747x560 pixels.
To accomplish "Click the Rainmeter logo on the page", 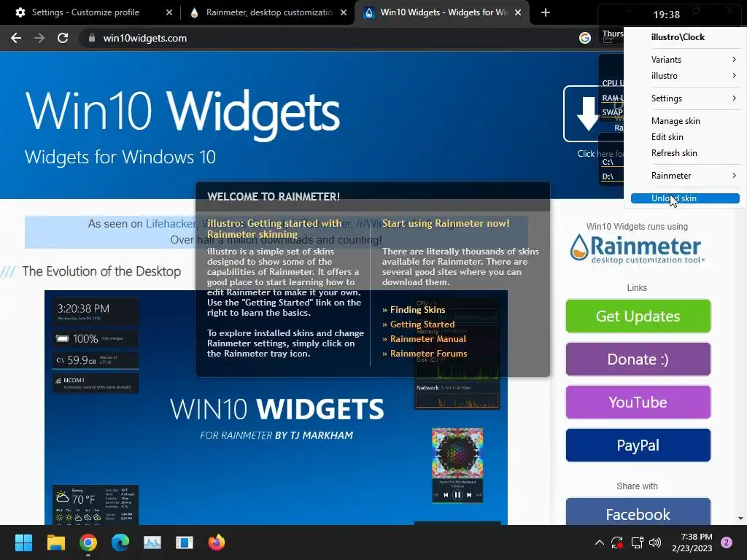I will tap(637, 249).
